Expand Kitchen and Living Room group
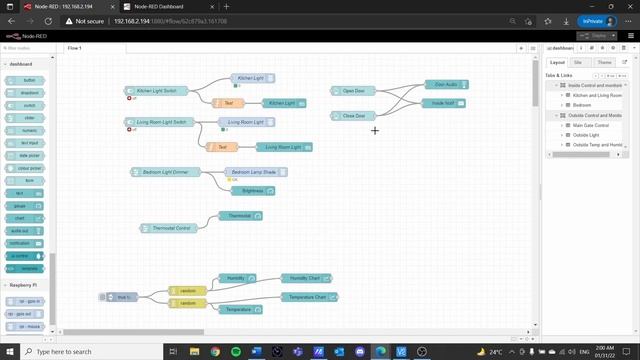 pos(562,95)
